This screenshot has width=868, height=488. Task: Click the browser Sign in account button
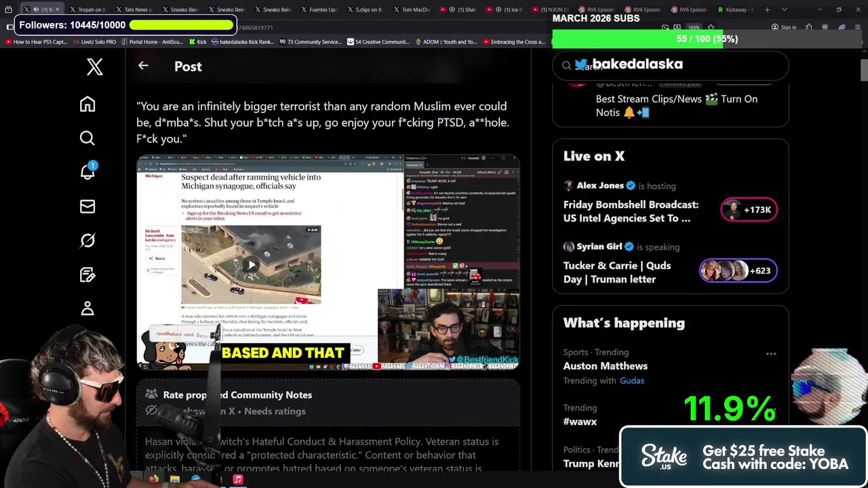pos(784,28)
